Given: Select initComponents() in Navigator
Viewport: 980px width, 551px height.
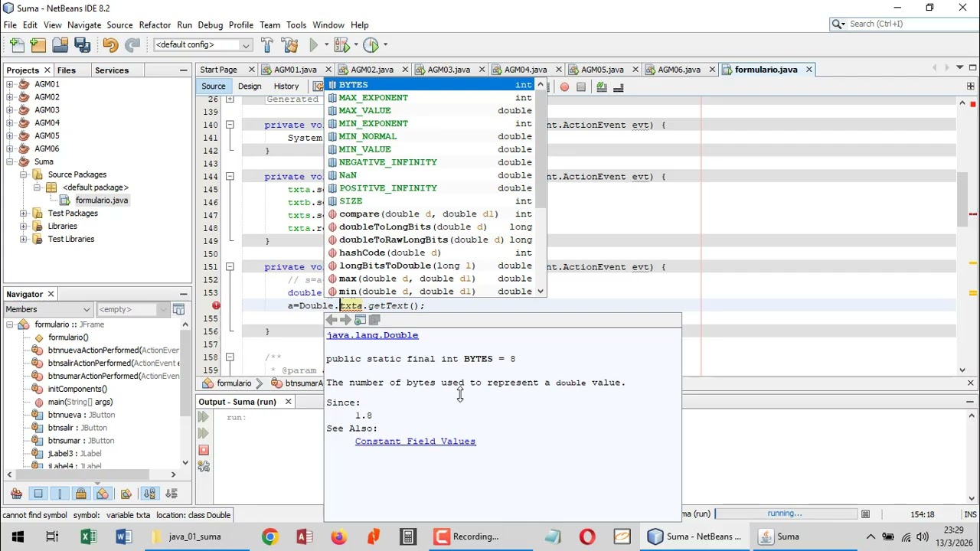Looking at the screenshot, I should tap(77, 389).
